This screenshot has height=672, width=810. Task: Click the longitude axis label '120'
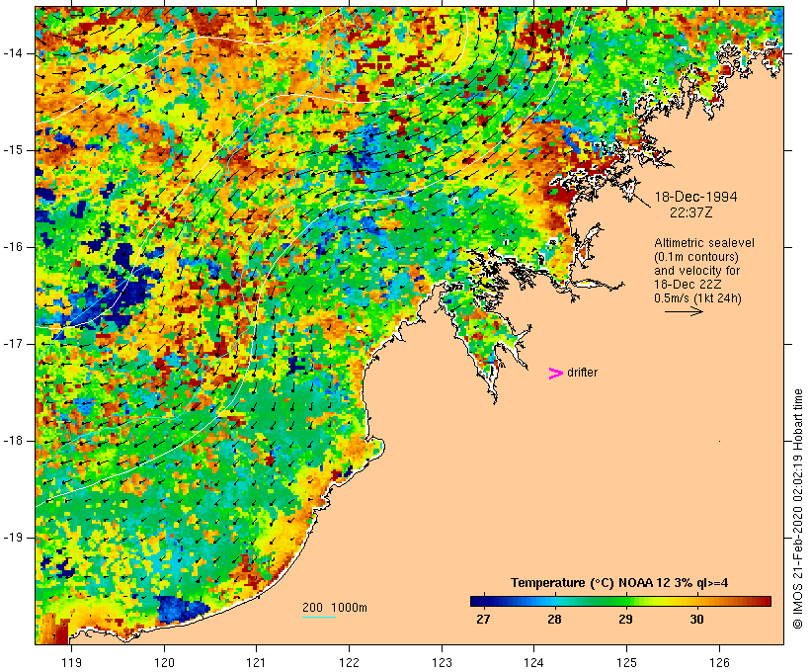pyautogui.click(x=164, y=663)
